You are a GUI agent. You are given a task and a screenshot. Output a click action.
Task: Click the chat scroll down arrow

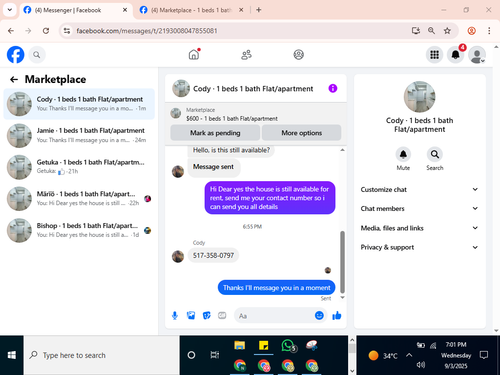[342, 297]
